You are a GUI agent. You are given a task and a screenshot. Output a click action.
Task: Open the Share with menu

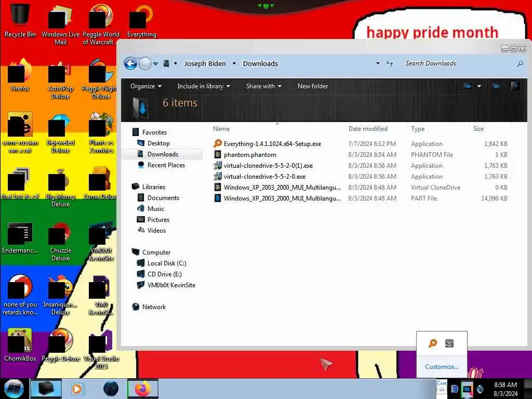point(263,86)
